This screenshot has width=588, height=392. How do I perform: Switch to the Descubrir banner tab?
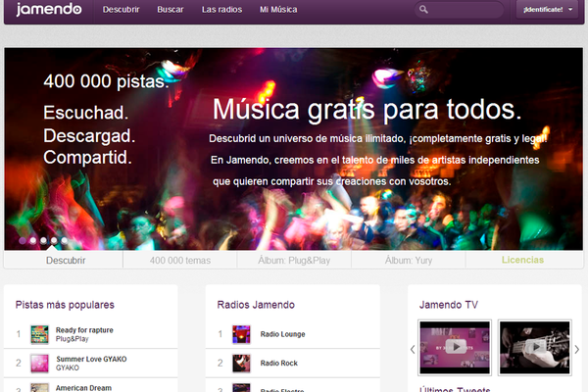tap(64, 260)
